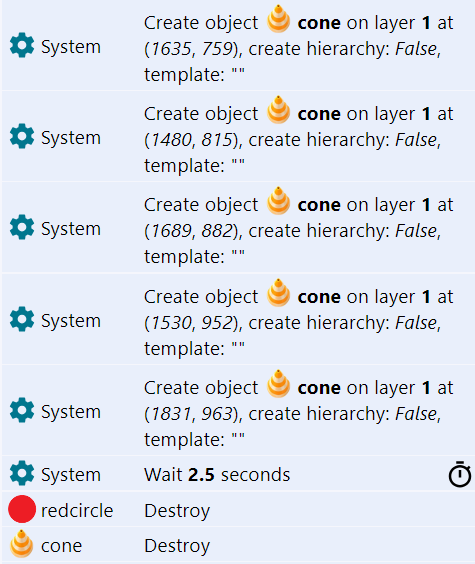Click the redcircle object name label
The height and width of the screenshot is (564, 475).
pos(77,510)
